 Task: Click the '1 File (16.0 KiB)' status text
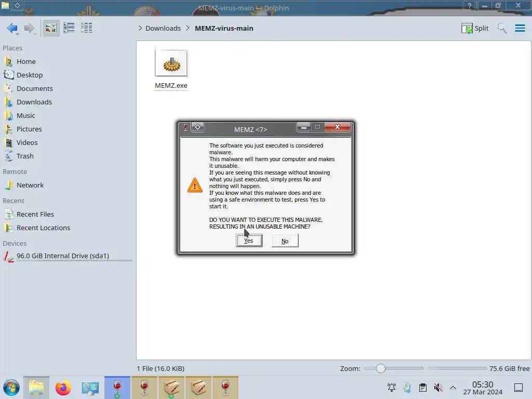(x=161, y=368)
